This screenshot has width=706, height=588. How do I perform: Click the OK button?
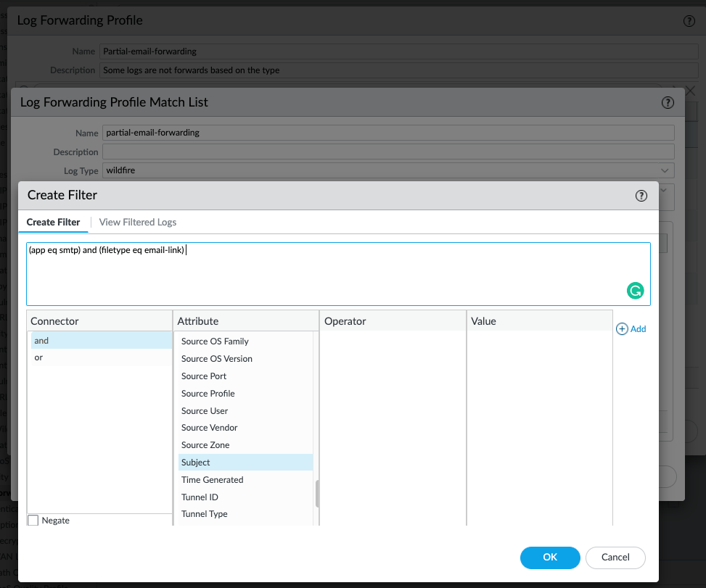click(x=549, y=558)
